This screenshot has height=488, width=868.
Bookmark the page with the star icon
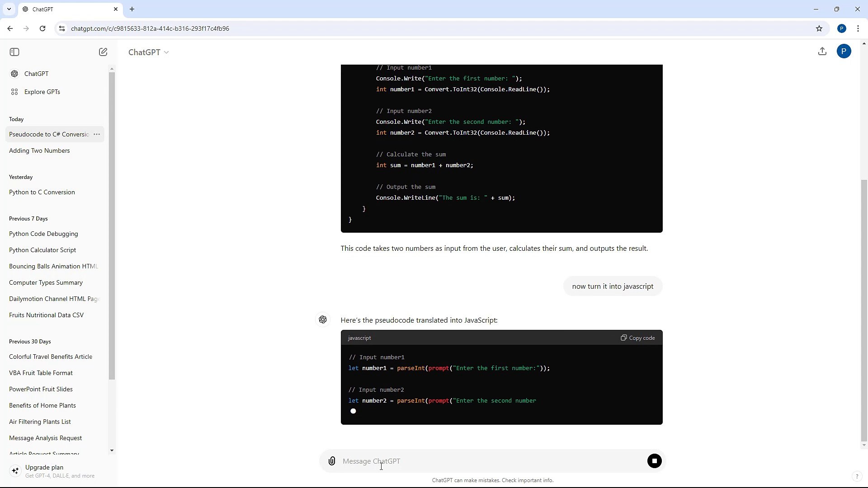[x=820, y=28]
